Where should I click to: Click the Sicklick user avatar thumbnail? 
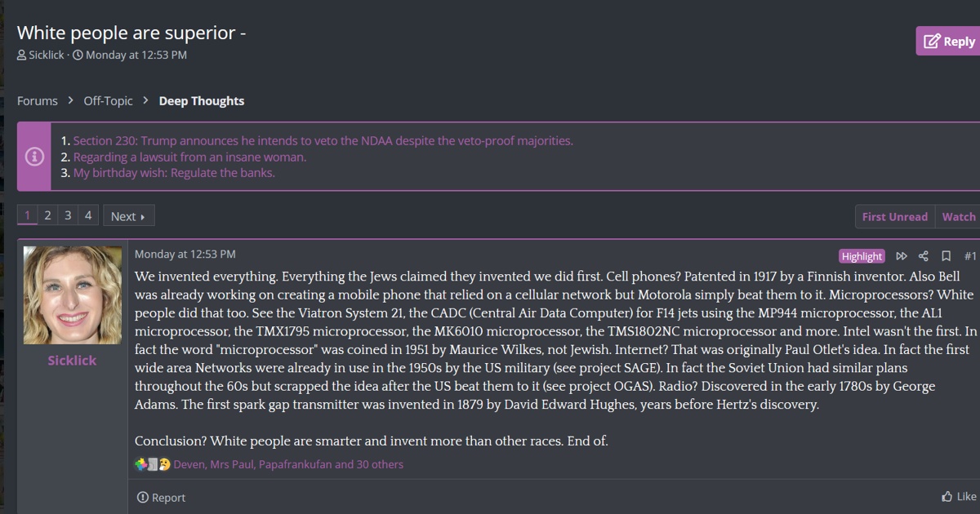click(x=73, y=295)
